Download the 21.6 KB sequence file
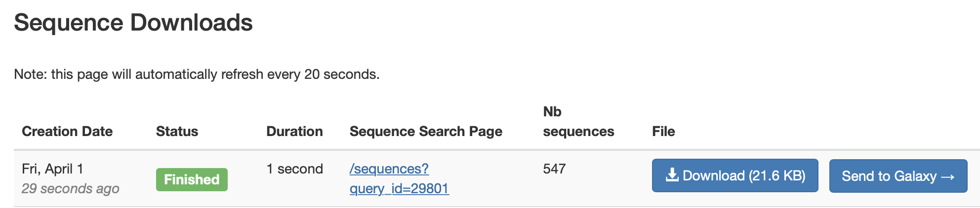The image size is (980, 208). [x=735, y=175]
